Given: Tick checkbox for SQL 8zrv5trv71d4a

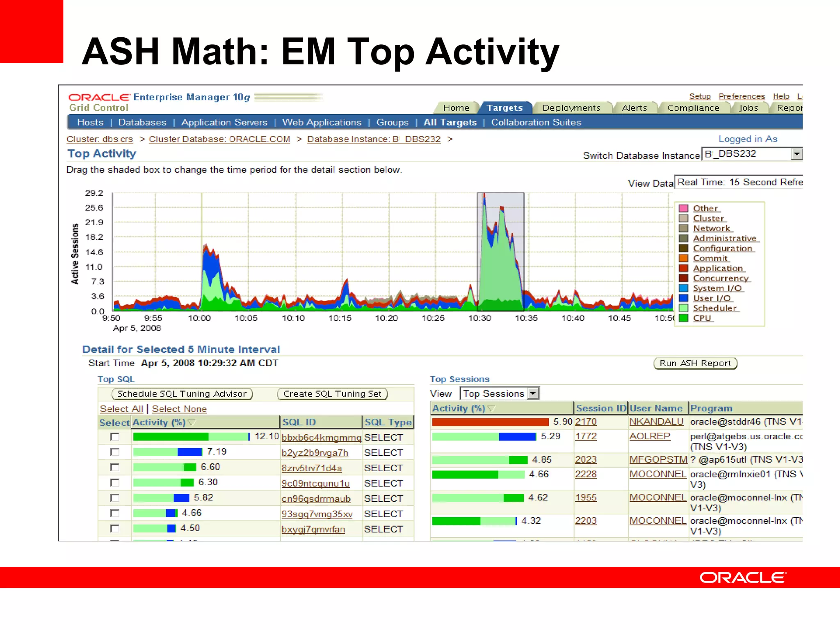Looking at the screenshot, I should coord(115,467).
